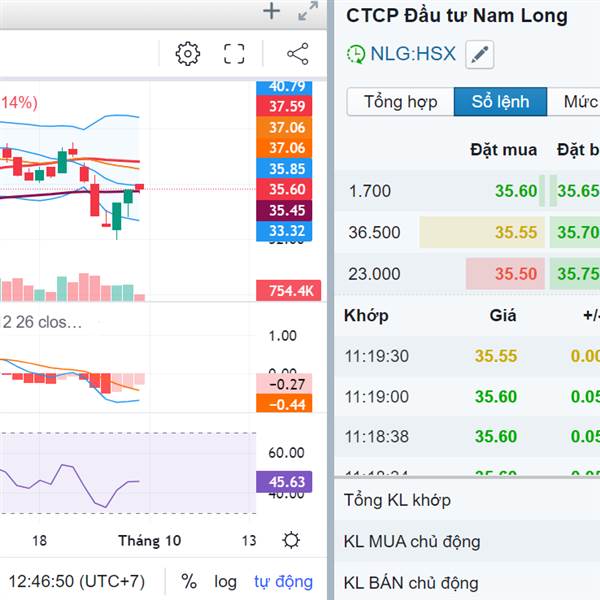This screenshot has height=600, width=600.
Task: Click the 35.85 blue price label
Action: point(284,169)
